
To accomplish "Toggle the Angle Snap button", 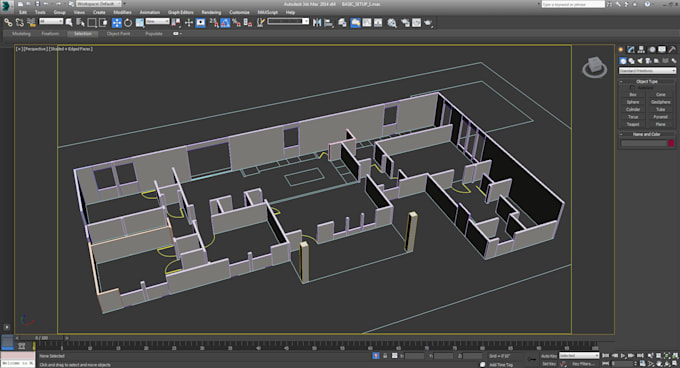I will pos(225,23).
